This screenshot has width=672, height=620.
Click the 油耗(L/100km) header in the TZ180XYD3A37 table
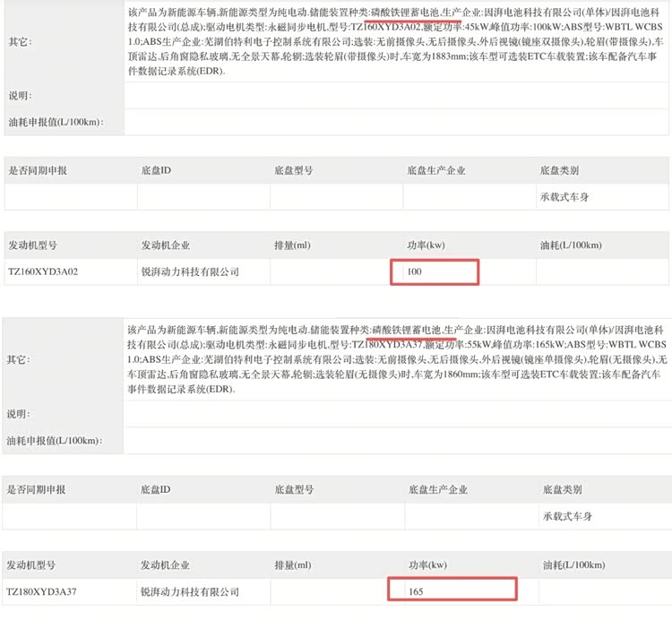573,565
